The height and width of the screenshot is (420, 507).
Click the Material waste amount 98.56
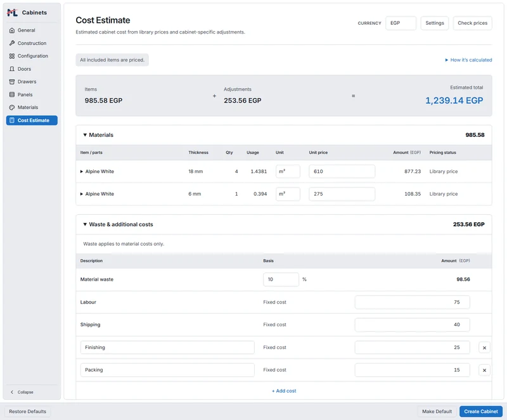pyautogui.click(x=463, y=279)
